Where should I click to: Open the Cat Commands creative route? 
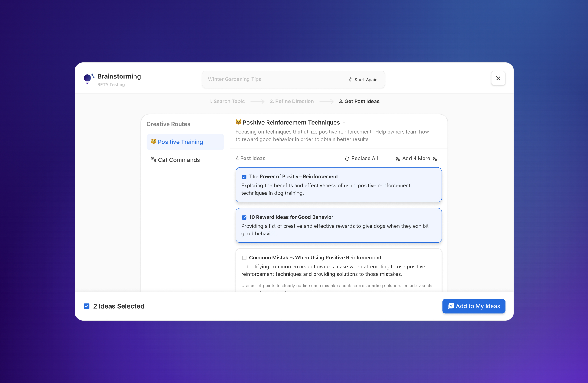click(x=179, y=160)
